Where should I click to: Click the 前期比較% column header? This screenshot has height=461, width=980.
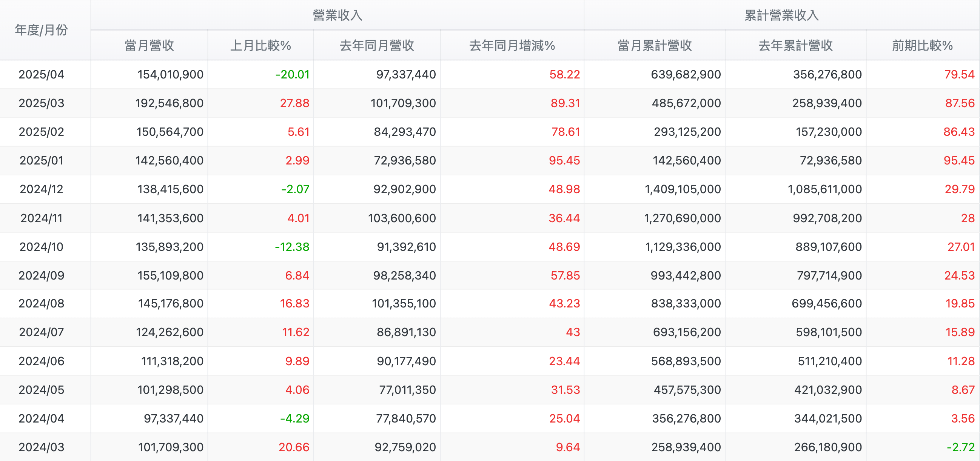pos(922,45)
